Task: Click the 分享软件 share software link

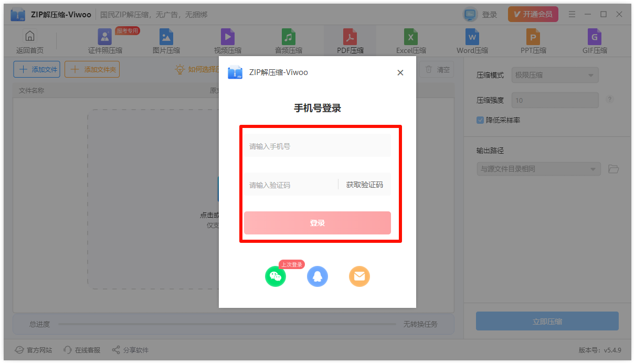Action: [x=130, y=350]
